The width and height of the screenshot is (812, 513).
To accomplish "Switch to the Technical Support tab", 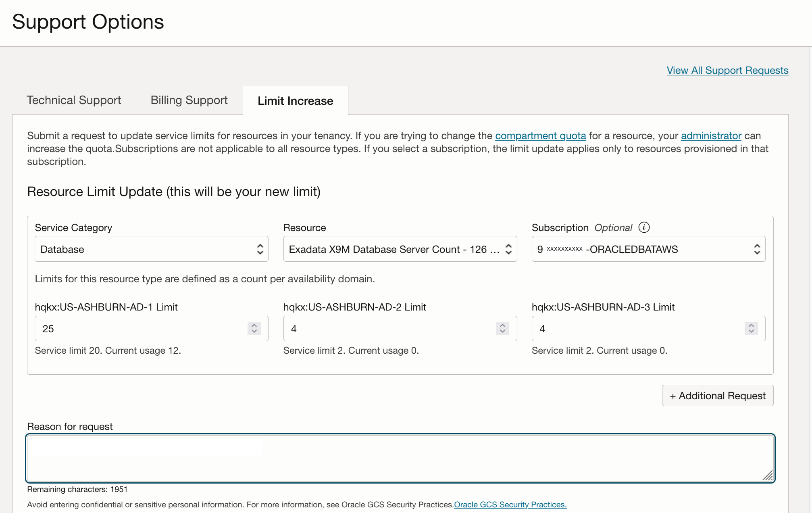I will [73, 100].
